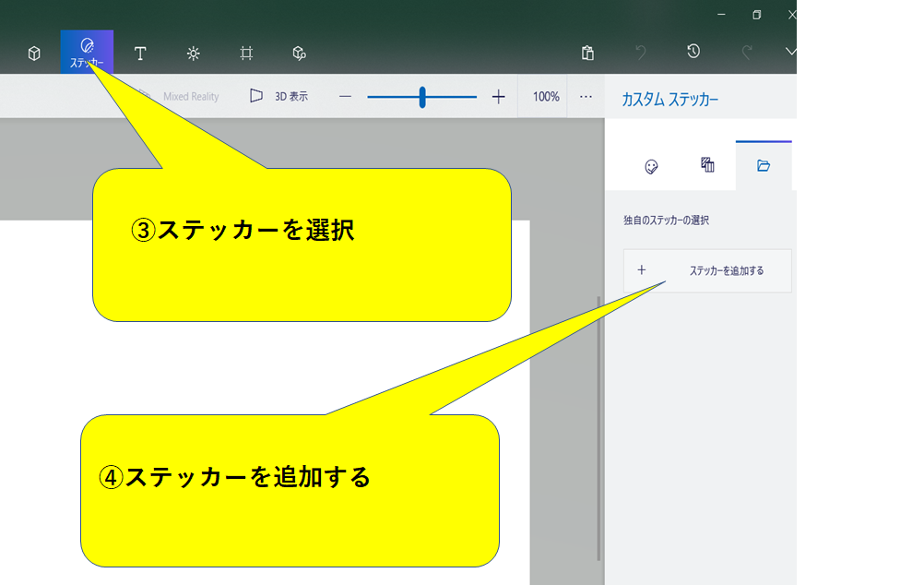The width and height of the screenshot is (924, 585).
Task: Select the Text tool
Action: click(x=140, y=54)
